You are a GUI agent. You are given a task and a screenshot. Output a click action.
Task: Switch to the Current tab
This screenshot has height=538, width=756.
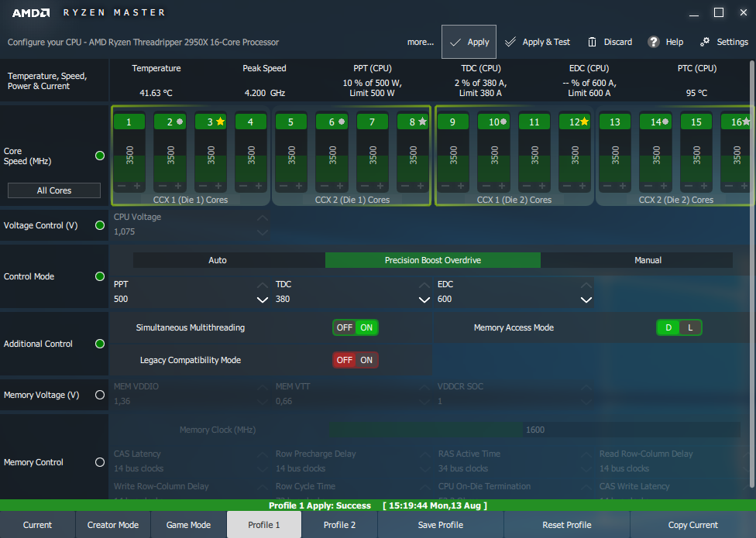(x=38, y=525)
